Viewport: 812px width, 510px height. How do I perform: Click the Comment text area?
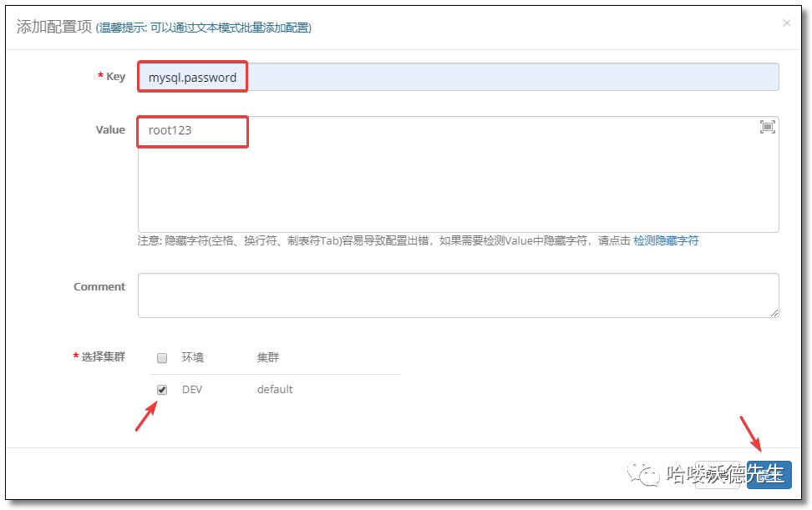(459, 295)
